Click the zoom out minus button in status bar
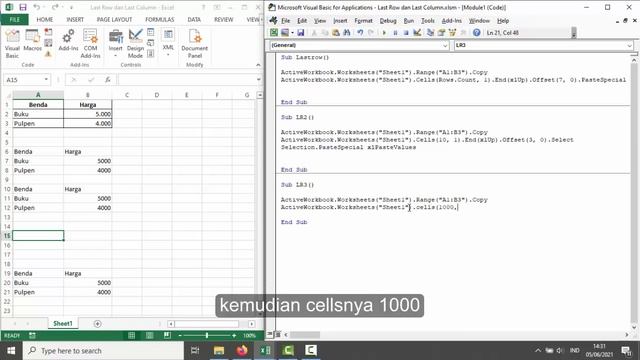Image resolution: width=640 pixels, height=360 pixels. click(180, 336)
